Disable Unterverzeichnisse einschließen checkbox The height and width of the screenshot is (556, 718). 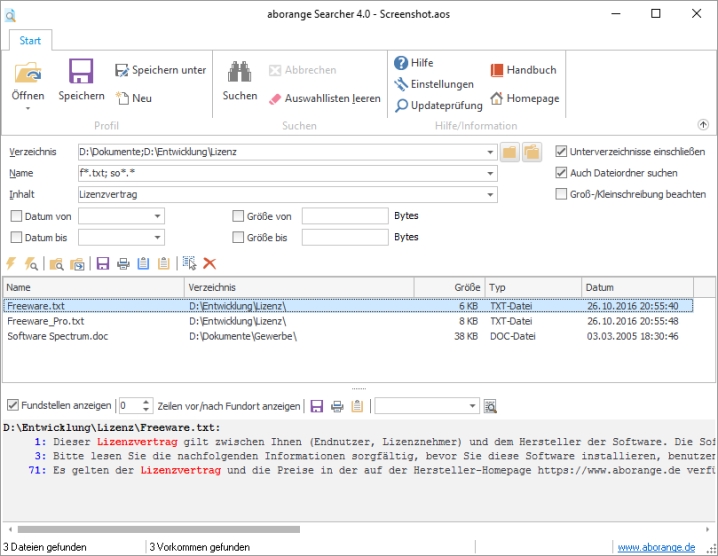(561, 152)
